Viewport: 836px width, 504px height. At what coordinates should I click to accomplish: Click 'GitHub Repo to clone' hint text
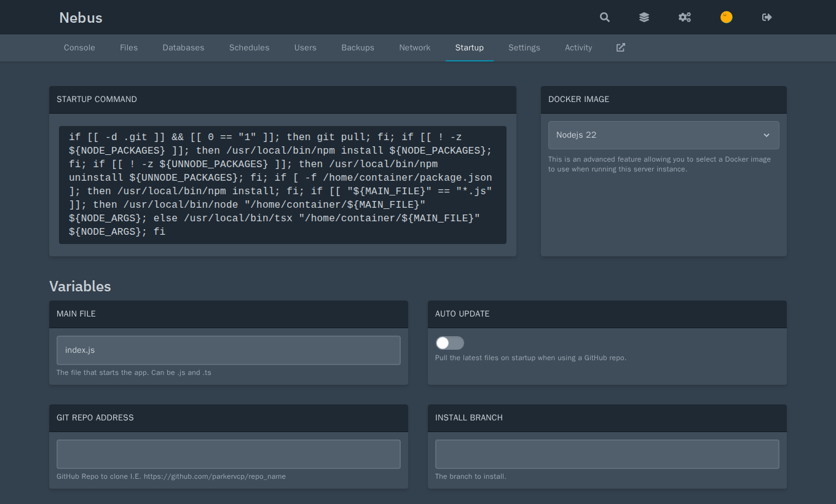pos(171,476)
